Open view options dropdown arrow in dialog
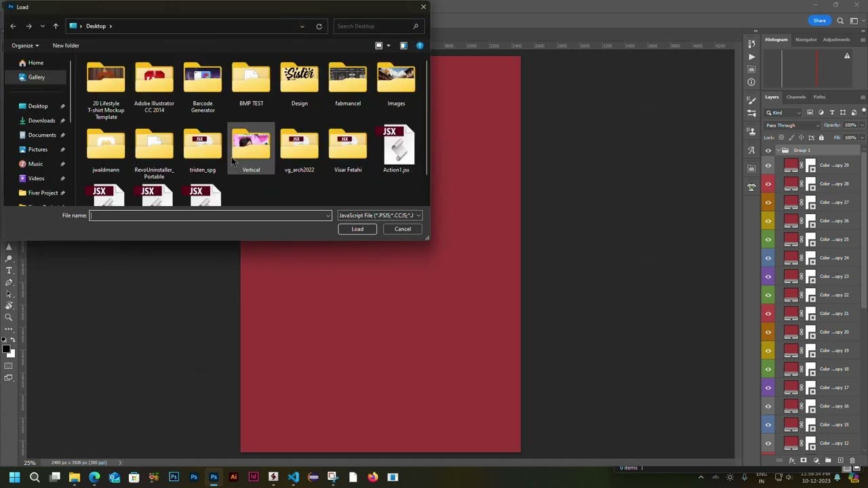868x488 pixels. pyautogui.click(x=388, y=45)
